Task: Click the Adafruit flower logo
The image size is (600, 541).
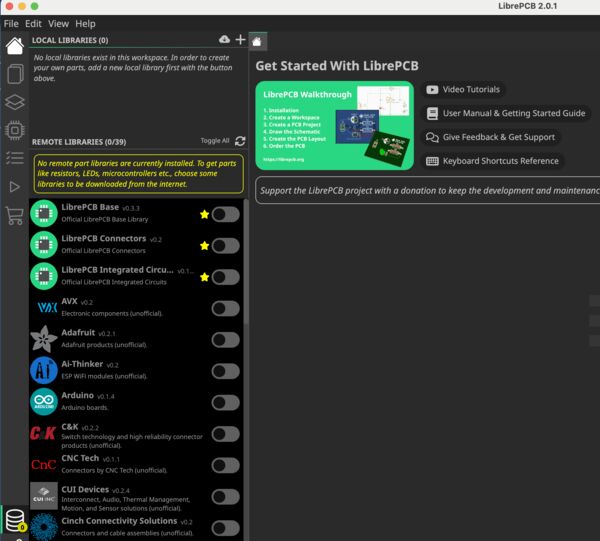Action: click(44, 339)
